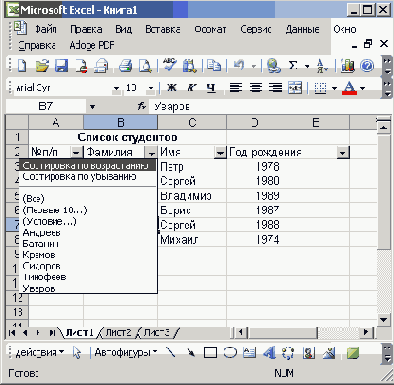Screen dimensions: 394x385
Task: Insert WordArt with the slanted A icon
Action: pos(269,352)
